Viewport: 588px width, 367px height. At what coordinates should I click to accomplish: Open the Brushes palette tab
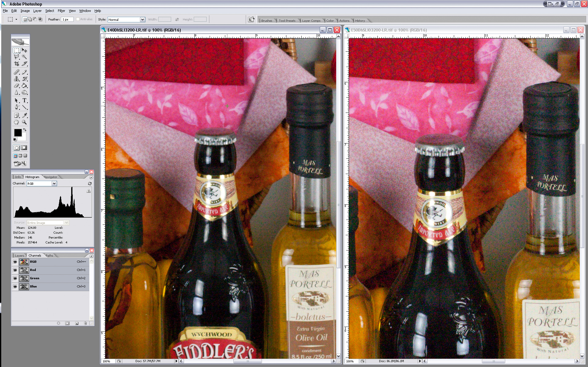click(x=267, y=21)
